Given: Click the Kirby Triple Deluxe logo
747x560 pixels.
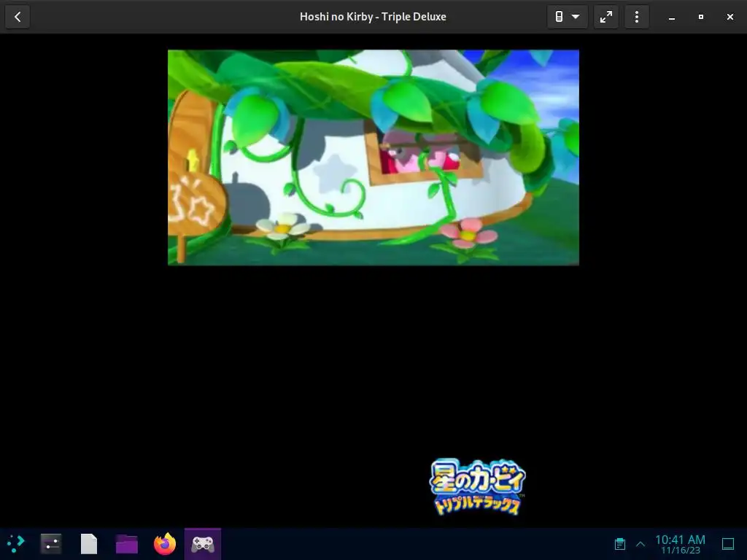Looking at the screenshot, I should point(477,486).
